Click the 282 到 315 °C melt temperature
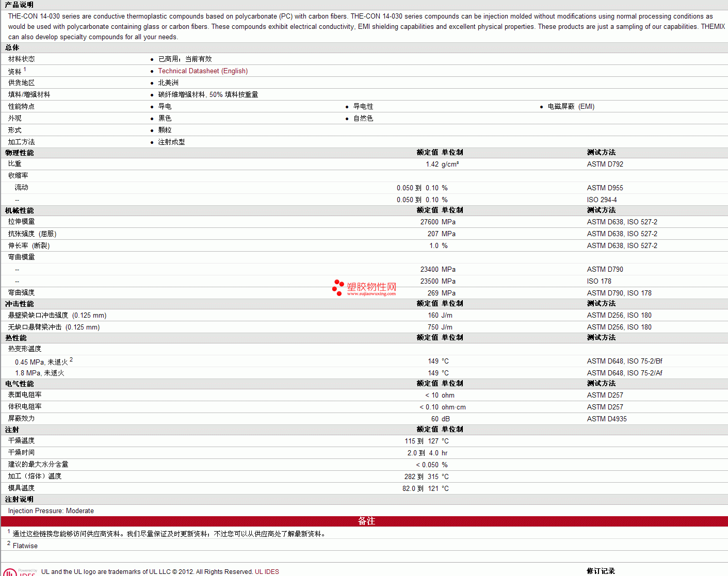728x576 pixels. pos(427,477)
